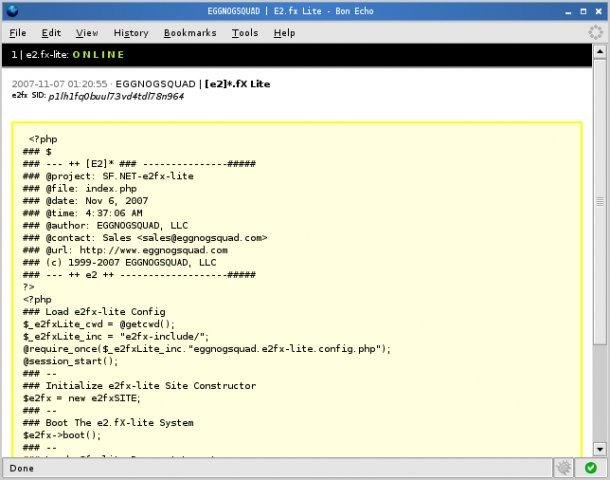Open the View menu
Screen dimensions: 610x480
[87, 33]
